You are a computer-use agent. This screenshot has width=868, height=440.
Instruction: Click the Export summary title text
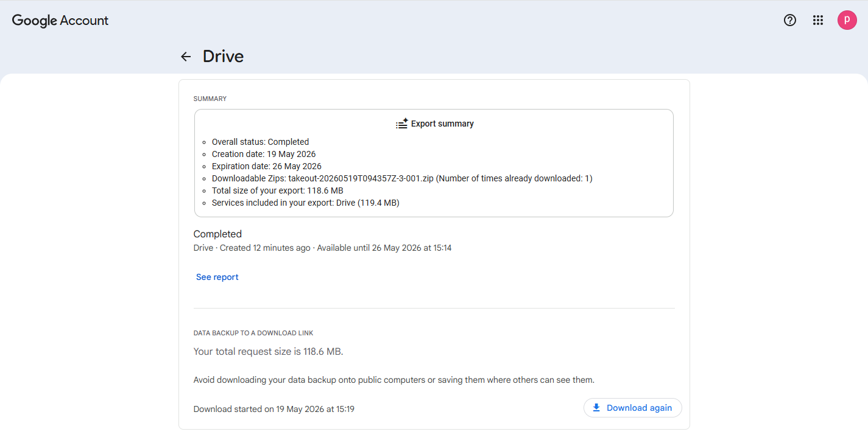coord(442,124)
